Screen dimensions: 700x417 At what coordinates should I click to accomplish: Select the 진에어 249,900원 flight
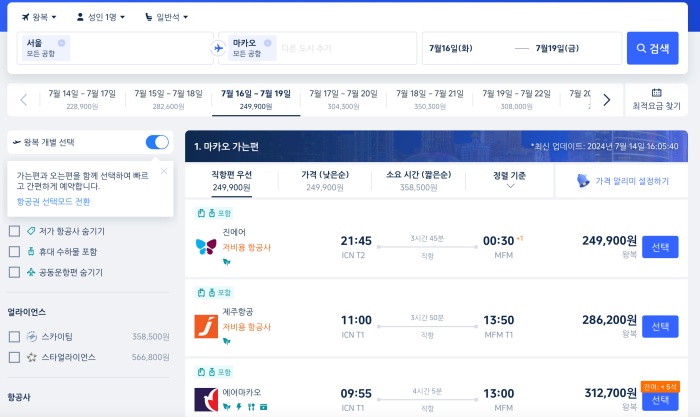tap(660, 247)
